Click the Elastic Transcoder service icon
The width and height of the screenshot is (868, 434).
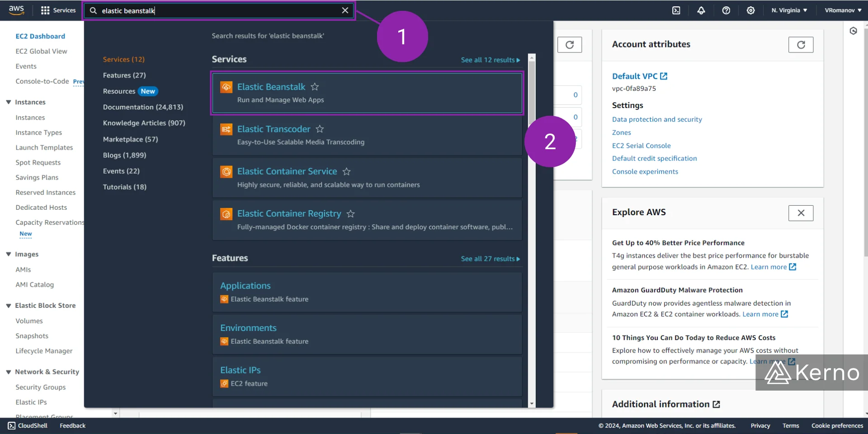click(226, 129)
